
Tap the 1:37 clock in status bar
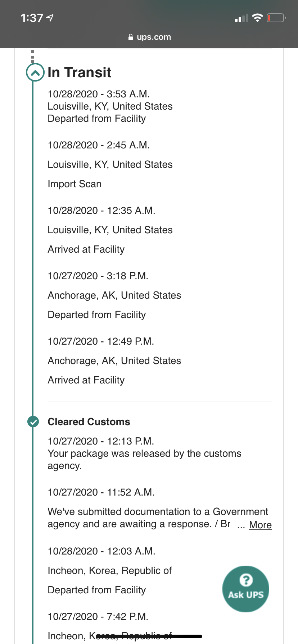point(32,18)
